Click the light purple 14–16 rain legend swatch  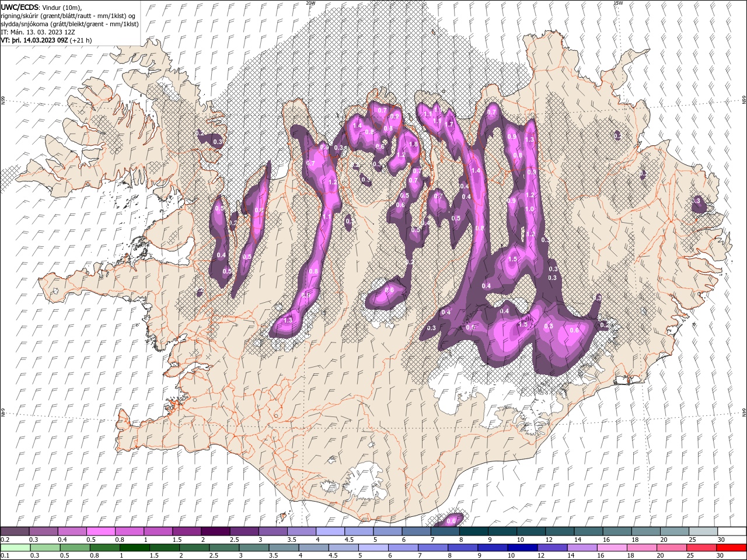582,548
